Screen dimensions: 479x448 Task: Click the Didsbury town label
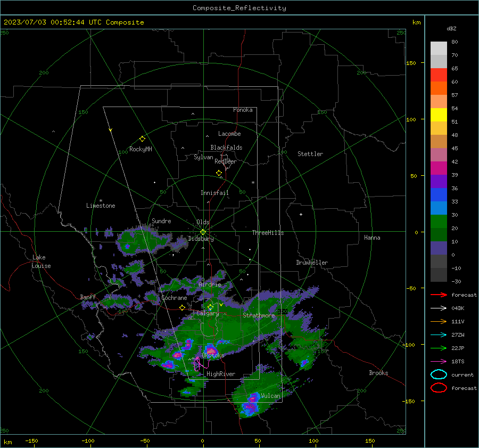201,239
